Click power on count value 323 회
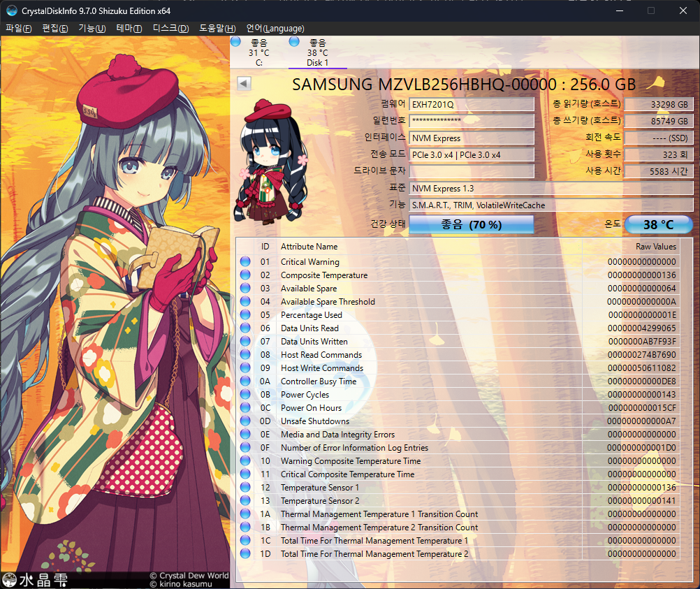 [659, 155]
